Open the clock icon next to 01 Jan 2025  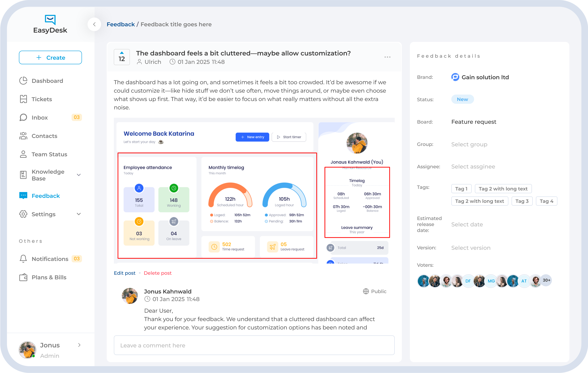(x=172, y=62)
